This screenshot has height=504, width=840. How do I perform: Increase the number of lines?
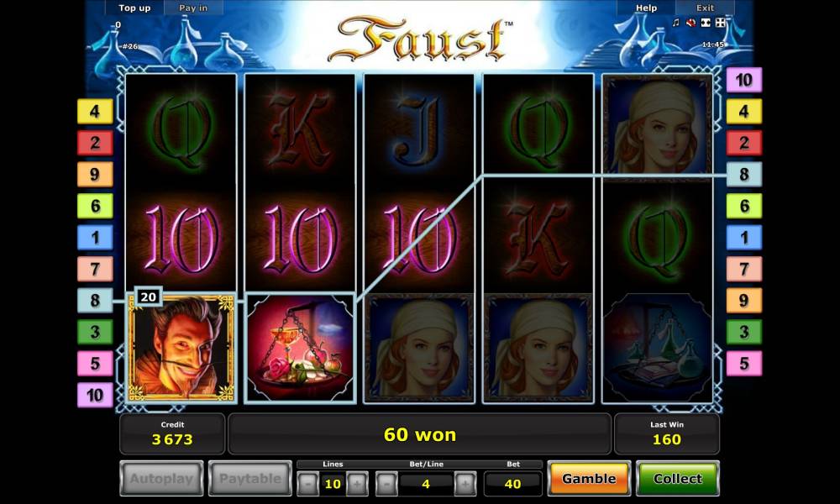(357, 484)
